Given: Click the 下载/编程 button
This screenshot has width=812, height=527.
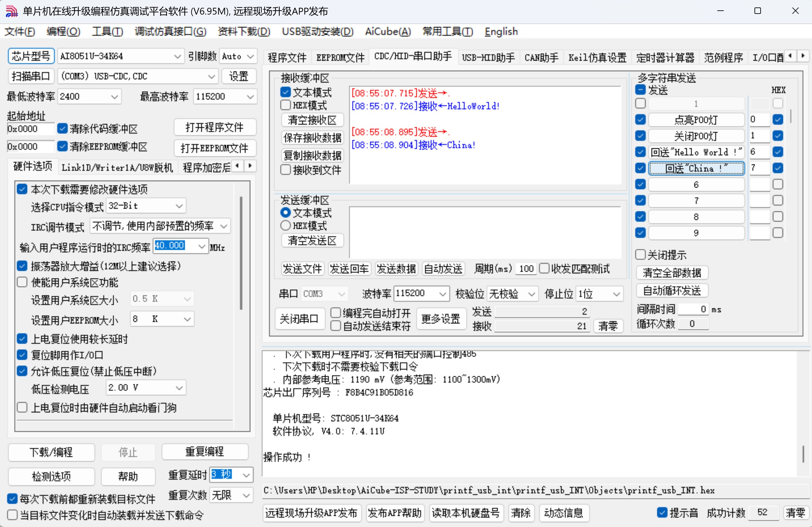Looking at the screenshot, I should click(51, 452).
